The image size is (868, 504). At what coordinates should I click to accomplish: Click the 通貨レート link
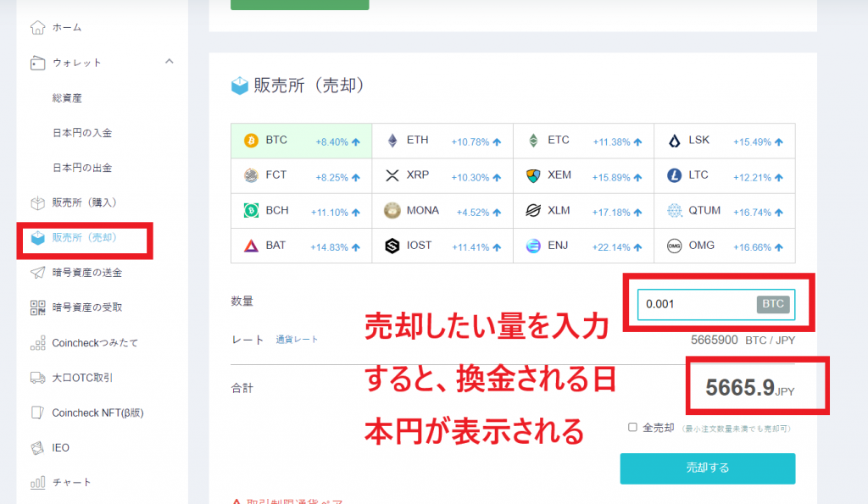click(x=297, y=339)
